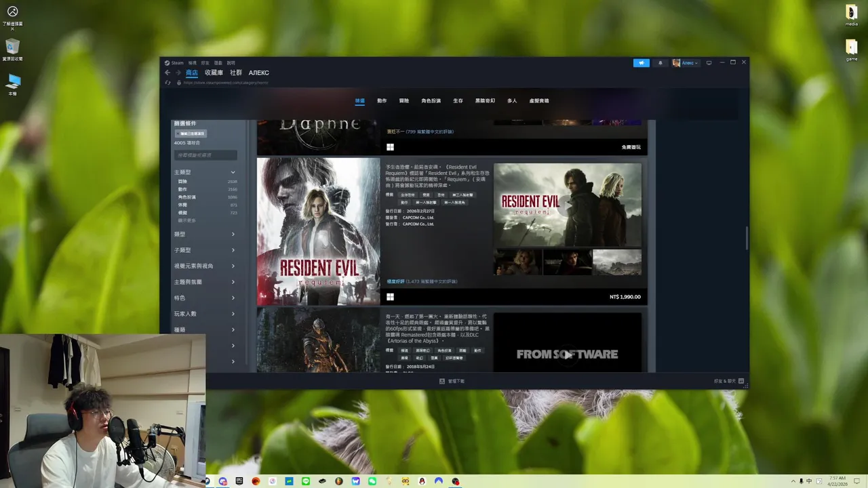Go to the 社群 tab

point(236,73)
